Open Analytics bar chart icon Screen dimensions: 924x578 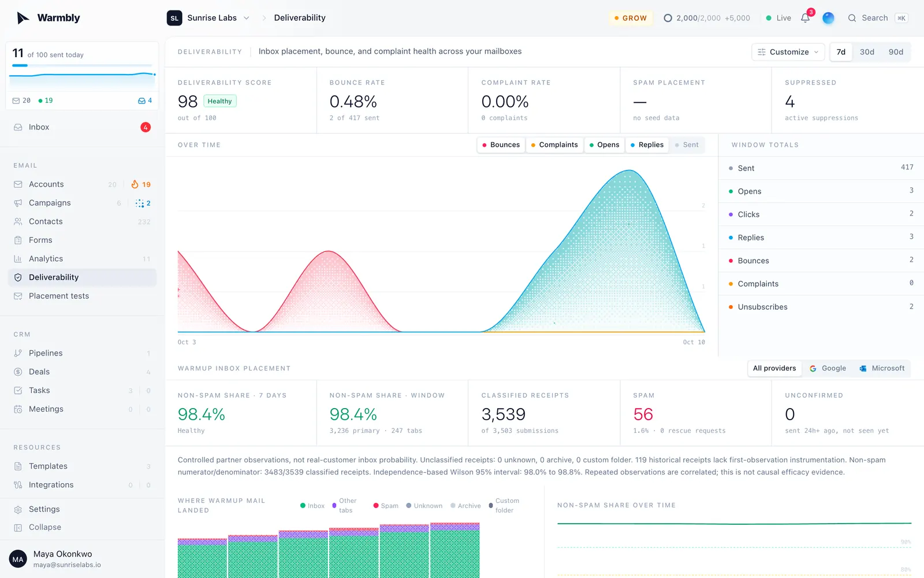tap(18, 259)
